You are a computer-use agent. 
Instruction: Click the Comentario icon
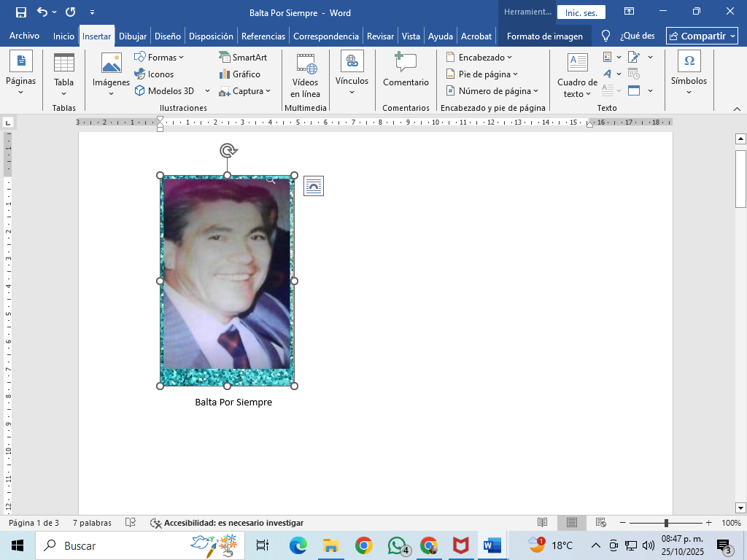tap(406, 62)
